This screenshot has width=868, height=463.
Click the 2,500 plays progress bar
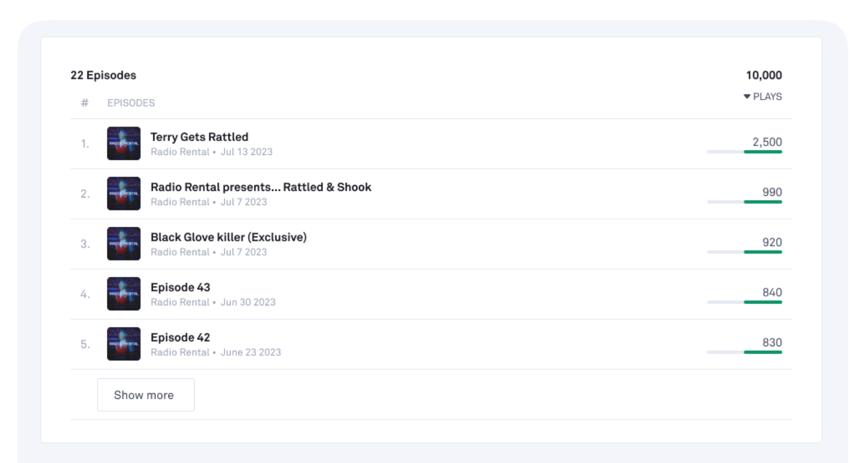click(744, 152)
